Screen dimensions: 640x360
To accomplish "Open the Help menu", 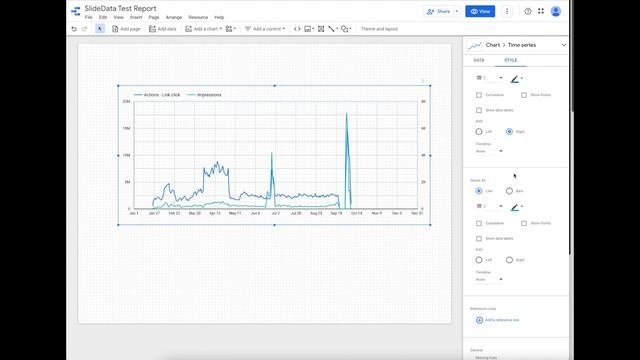I will (219, 18).
